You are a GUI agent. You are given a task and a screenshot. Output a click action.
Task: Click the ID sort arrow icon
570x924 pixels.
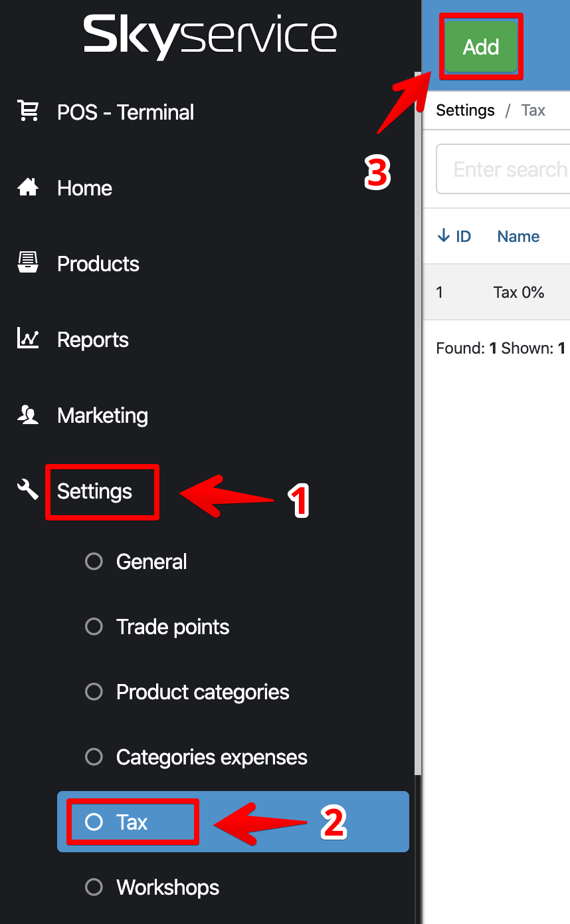point(443,236)
